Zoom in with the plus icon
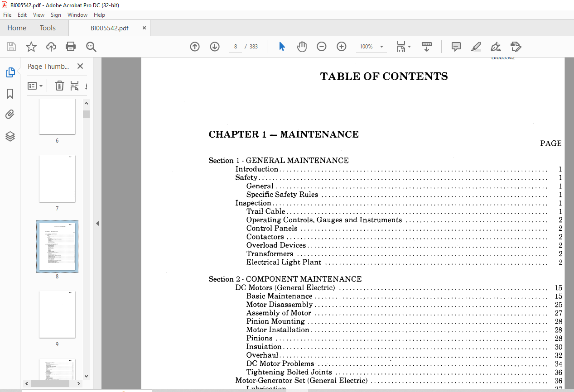Image resolution: width=574 pixels, height=392 pixels. pos(342,47)
